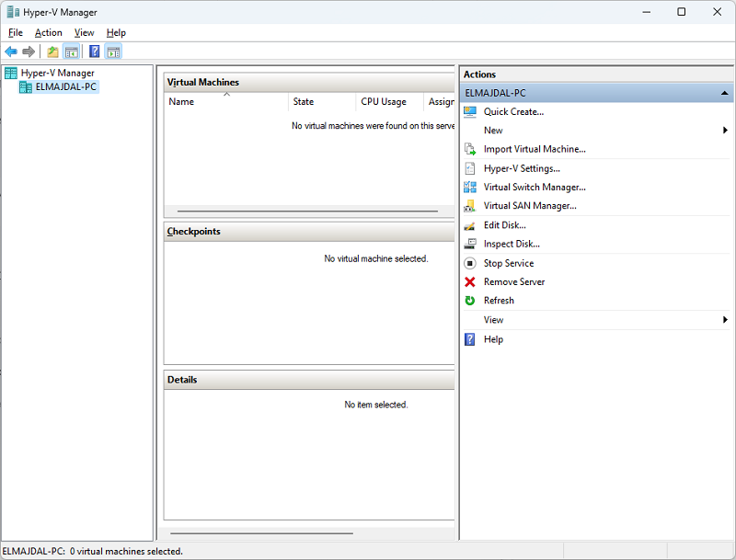Click the Refresh action icon
The height and width of the screenshot is (560, 736).
(x=498, y=301)
